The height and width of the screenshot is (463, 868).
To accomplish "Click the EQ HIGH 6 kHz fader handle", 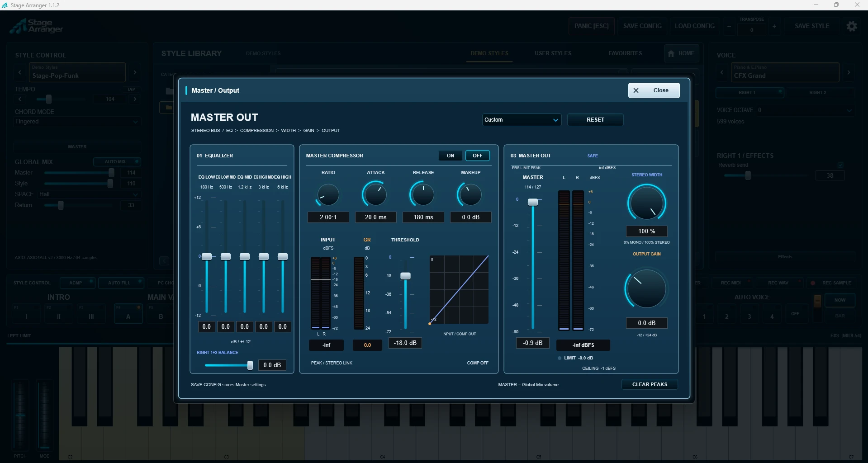I will click(x=283, y=257).
